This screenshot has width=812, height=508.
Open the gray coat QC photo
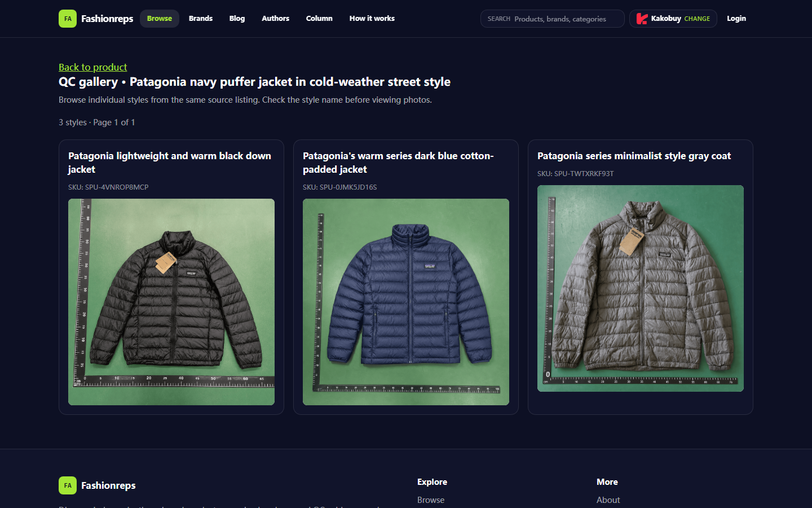coord(641,288)
